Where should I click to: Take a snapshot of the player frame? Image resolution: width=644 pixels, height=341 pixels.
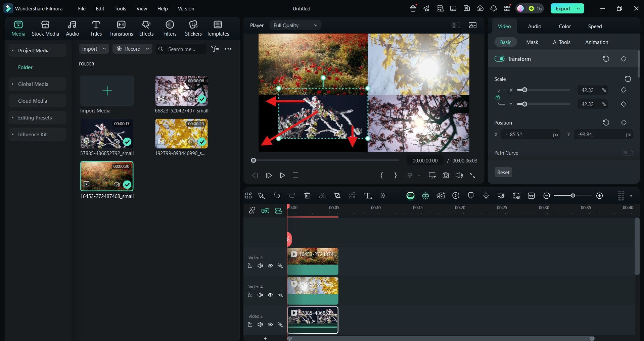point(446,175)
